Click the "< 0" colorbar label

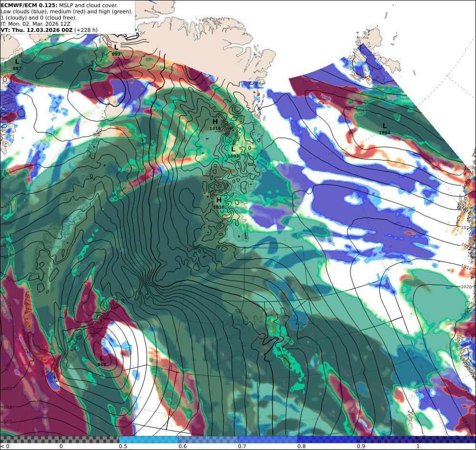coord(5,446)
